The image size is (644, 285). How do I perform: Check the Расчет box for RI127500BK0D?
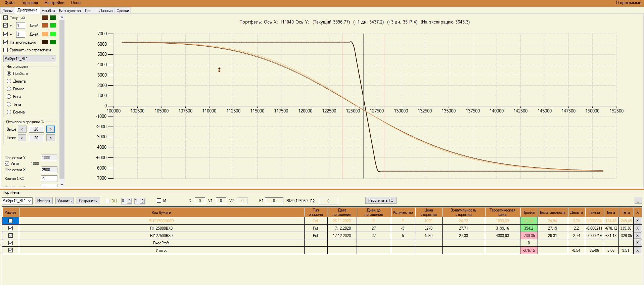[x=11, y=221]
